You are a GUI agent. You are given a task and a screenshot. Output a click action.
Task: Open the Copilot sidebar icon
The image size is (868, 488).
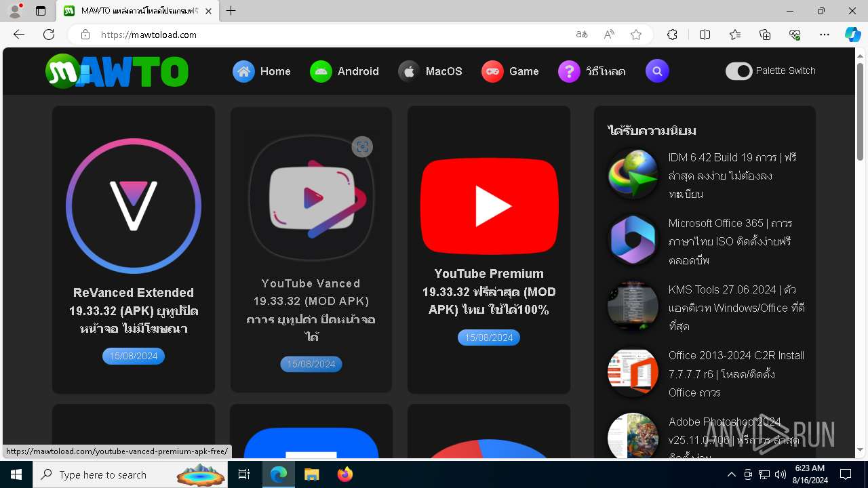coord(852,35)
